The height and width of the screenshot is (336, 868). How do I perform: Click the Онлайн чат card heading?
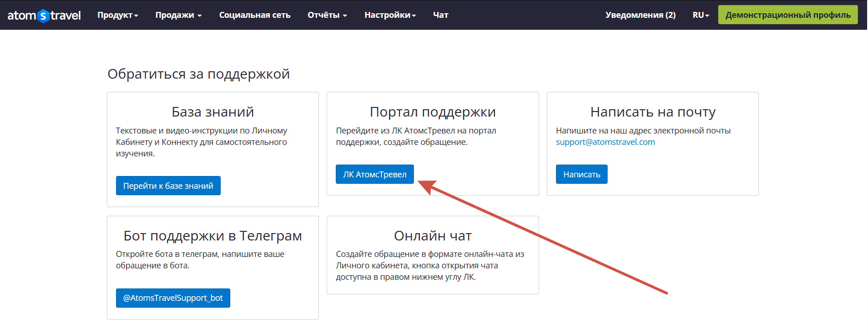pos(433,236)
